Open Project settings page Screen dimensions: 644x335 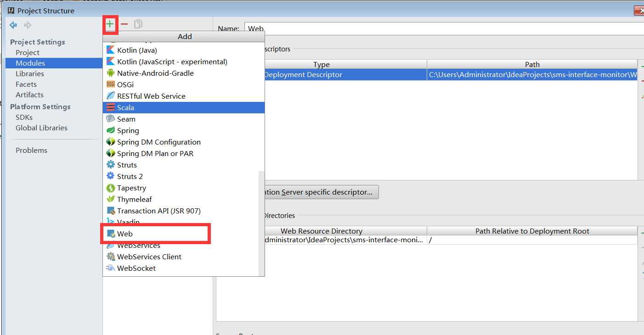28,52
